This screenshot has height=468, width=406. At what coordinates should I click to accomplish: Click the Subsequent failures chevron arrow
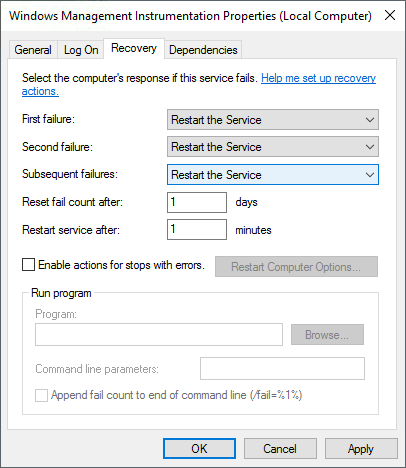pos(369,175)
